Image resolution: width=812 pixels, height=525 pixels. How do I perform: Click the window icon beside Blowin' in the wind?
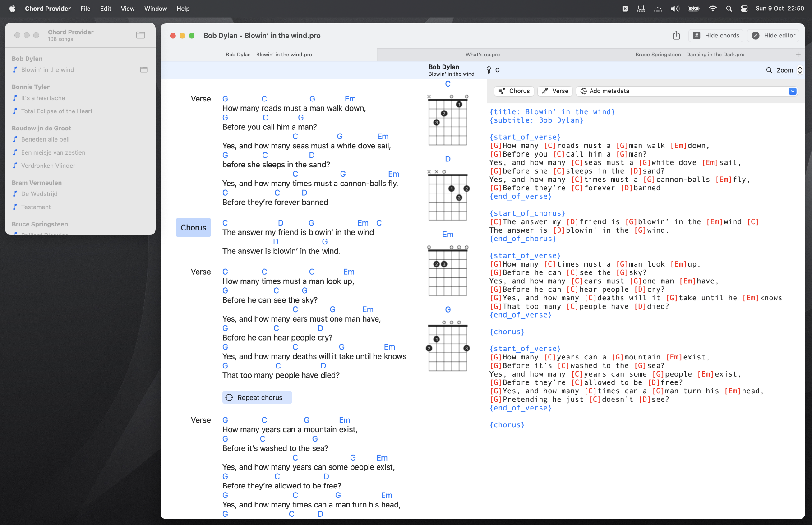click(x=144, y=69)
